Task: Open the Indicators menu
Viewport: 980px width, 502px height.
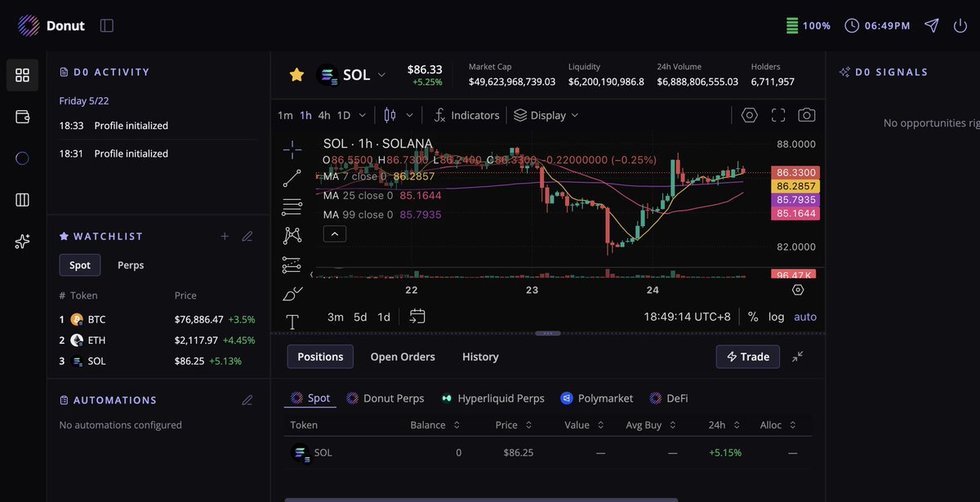Action: (x=466, y=115)
